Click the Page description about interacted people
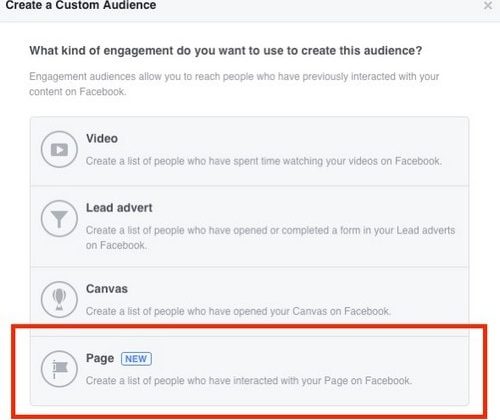 click(249, 380)
